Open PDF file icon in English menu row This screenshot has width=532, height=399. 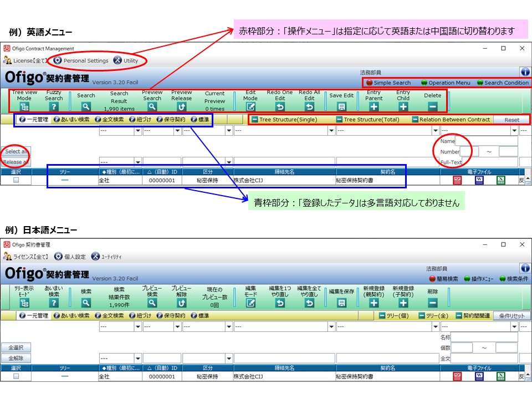[457, 180]
